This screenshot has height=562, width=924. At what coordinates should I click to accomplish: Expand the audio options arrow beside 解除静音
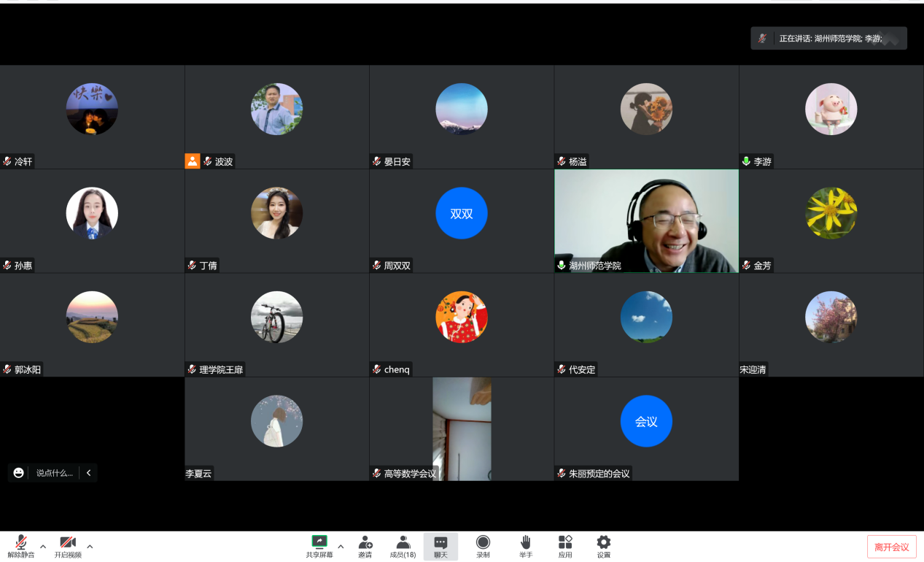click(43, 546)
